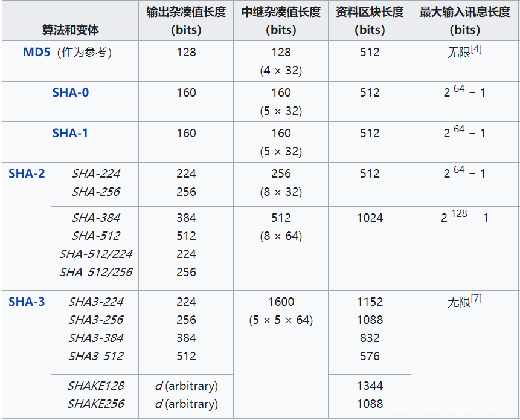This screenshot has width=520, height=420.
Task: Select the (8 × 64) text
Action: [281, 236]
